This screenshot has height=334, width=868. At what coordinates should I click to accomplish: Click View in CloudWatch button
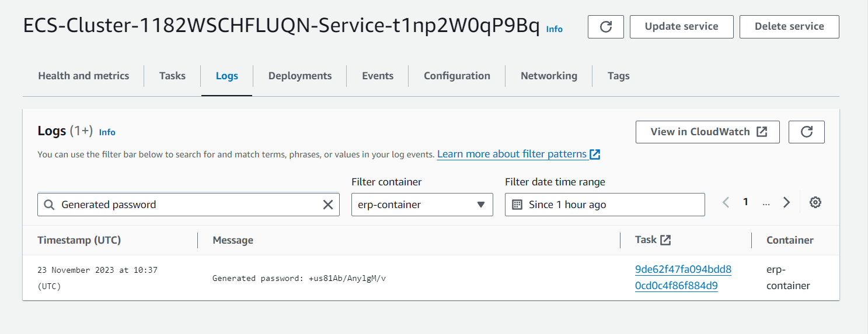click(x=707, y=132)
